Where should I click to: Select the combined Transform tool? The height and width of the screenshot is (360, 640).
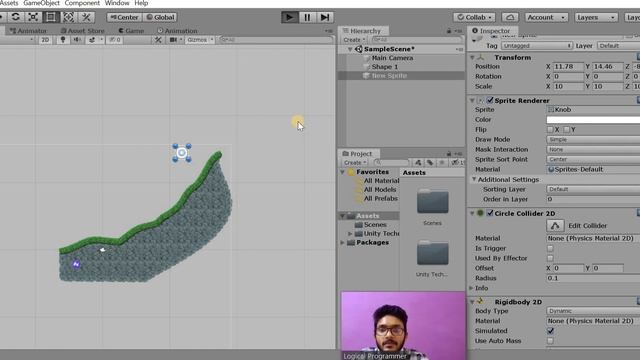point(68,17)
